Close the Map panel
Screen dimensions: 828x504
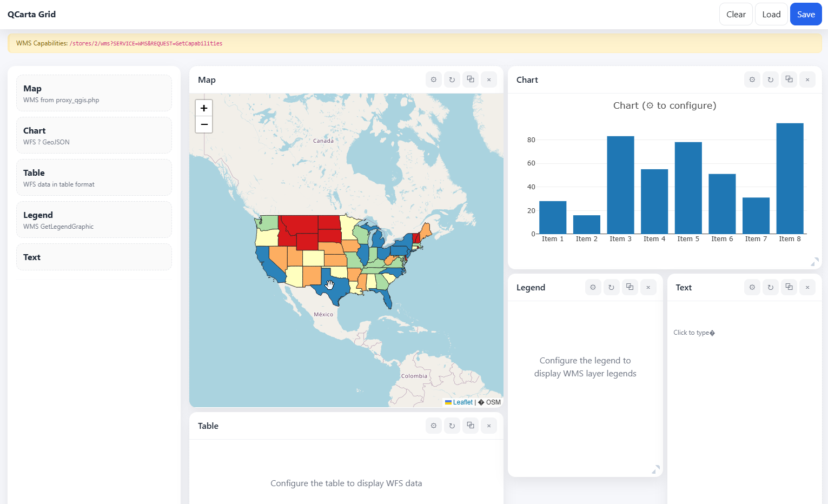pos(489,79)
